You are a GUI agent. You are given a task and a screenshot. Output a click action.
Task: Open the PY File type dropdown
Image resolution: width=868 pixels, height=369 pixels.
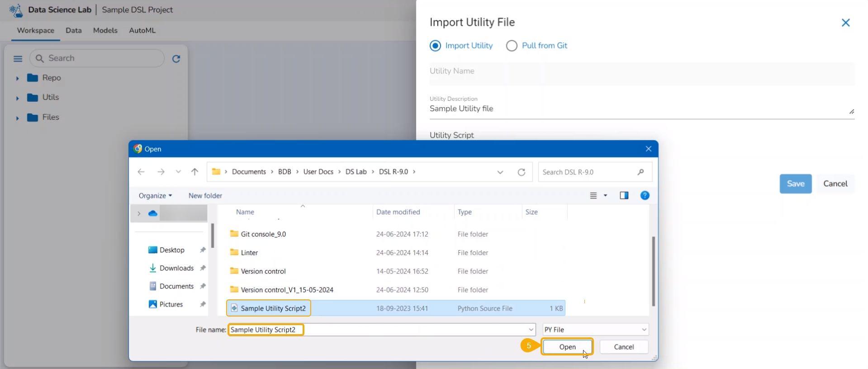pyautogui.click(x=595, y=330)
